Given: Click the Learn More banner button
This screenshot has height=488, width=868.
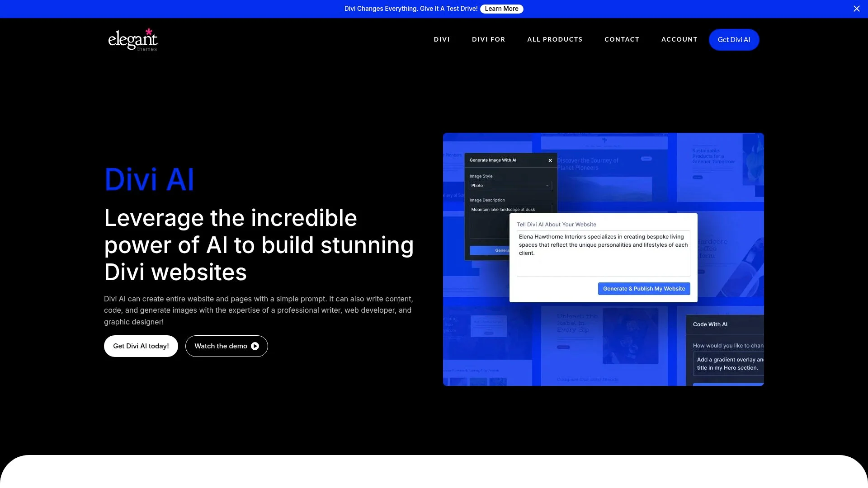Looking at the screenshot, I should tap(501, 9).
